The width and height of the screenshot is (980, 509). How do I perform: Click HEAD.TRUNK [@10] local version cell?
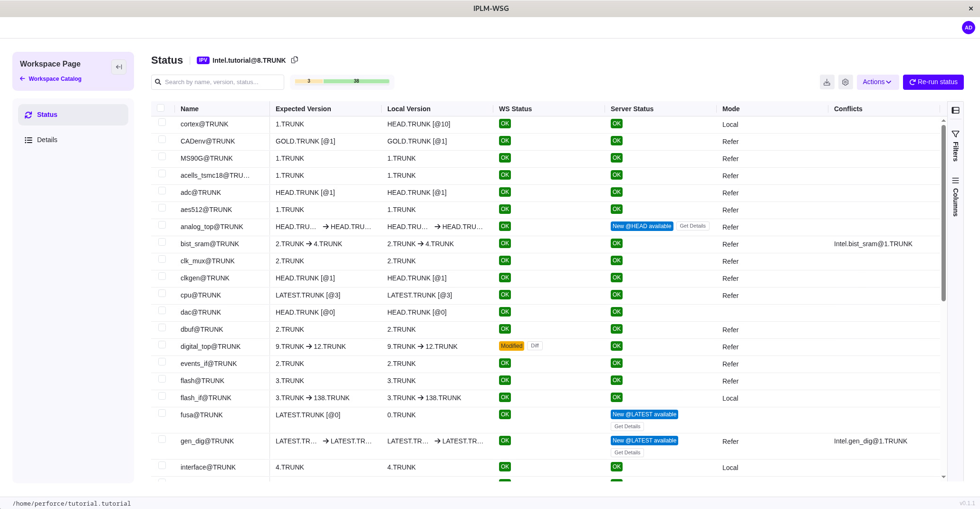pos(419,124)
